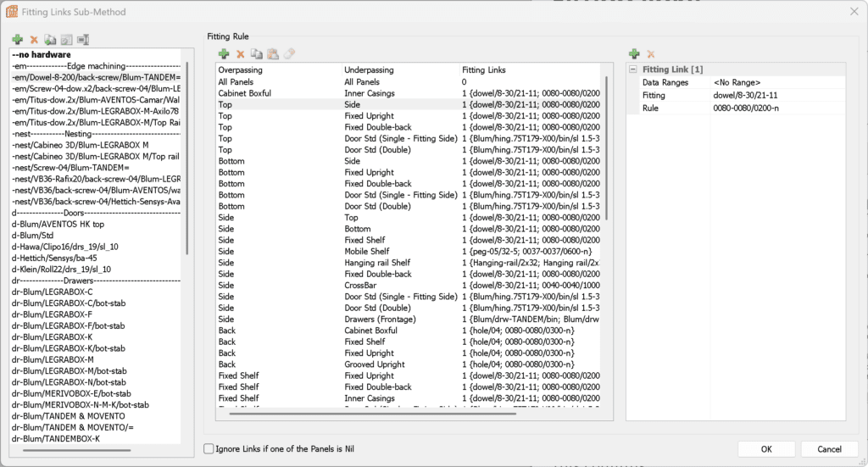This screenshot has height=467, width=868.
Task: Edit the Rule value 0080-0080/0200-n
Action: click(778, 108)
